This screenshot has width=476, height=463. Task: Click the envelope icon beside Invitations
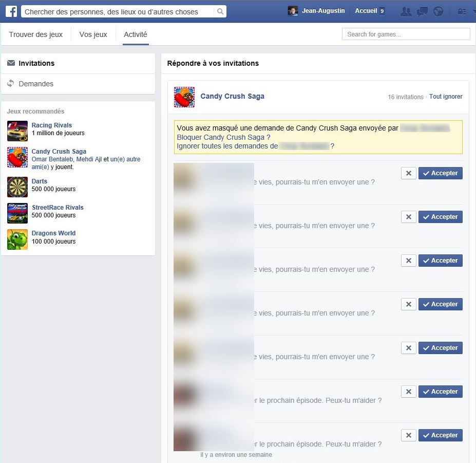pyautogui.click(x=11, y=63)
